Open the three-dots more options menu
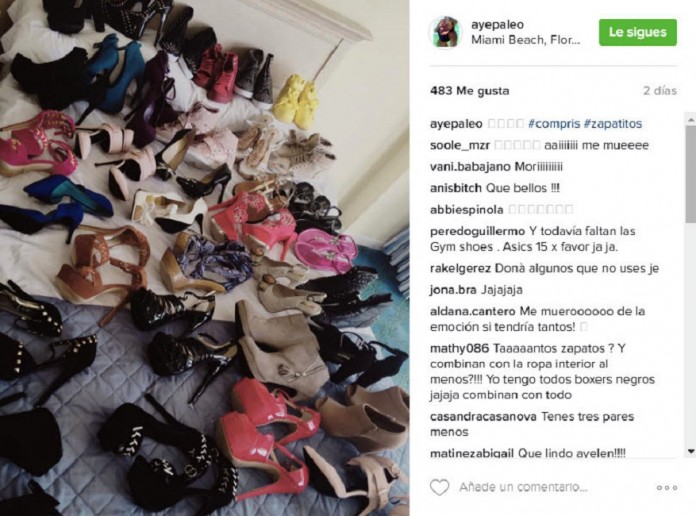The image size is (696, 516). (x=667, y=488)
